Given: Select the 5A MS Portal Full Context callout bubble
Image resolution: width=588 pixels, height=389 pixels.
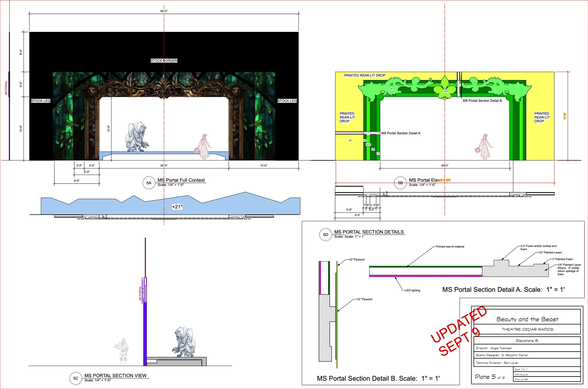Looking at the screenshot, I should click(149, 183).
